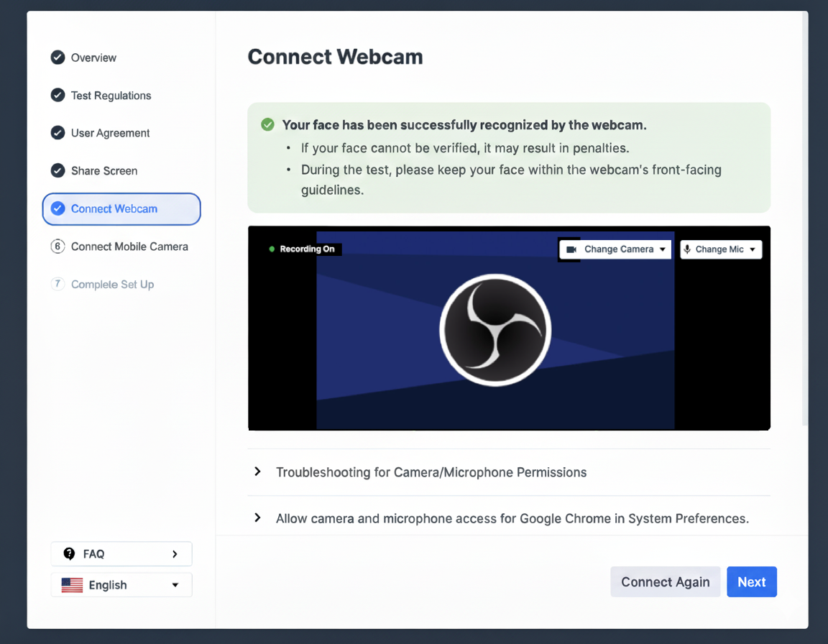Viewport: 828px width, 644px height.
Task: Click the OBS logo in webcam preview
Action: (x=495, y=330)
